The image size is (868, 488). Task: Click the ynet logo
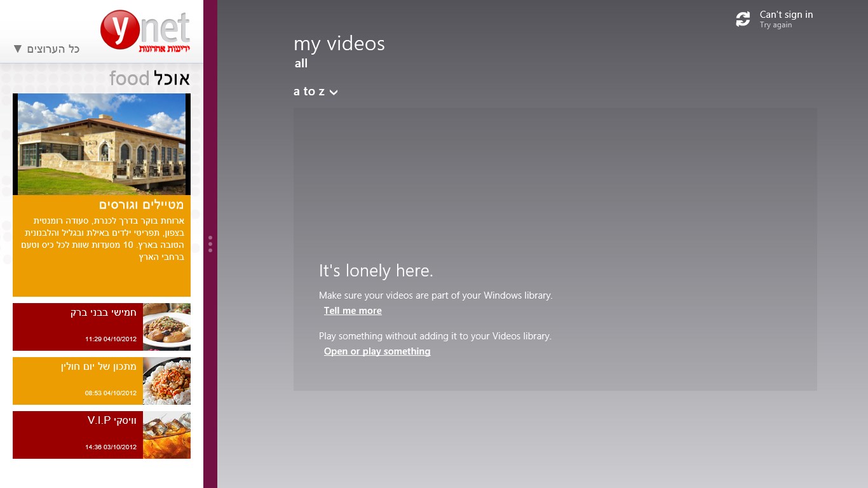(x=145, y=31)
